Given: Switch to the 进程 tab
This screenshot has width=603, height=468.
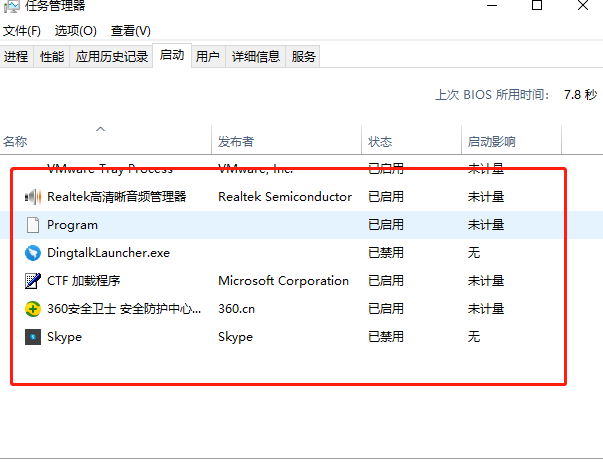Looking at the screenshot, I should pyautogui.click(x=16, y=57).
